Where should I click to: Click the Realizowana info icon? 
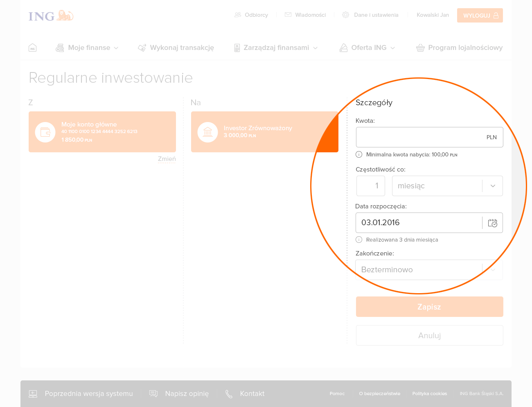tap(359, 240)
